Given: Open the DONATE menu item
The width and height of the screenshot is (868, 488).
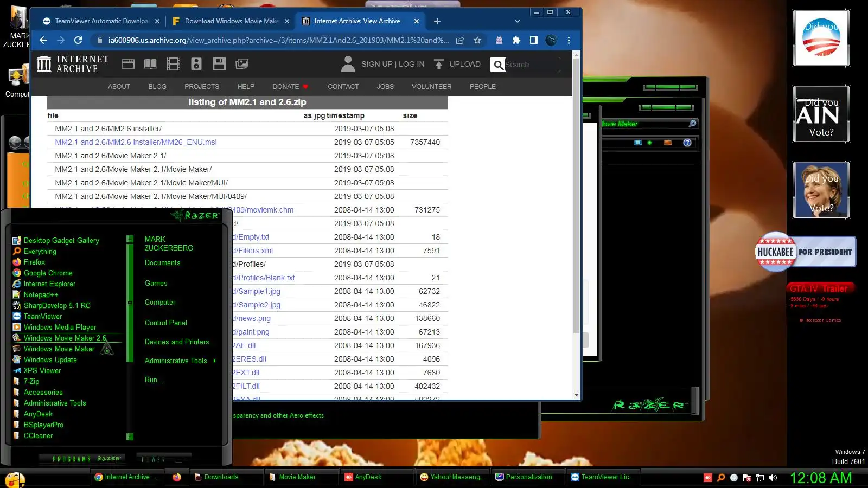Looking at the screenshot, I should 290,86.
